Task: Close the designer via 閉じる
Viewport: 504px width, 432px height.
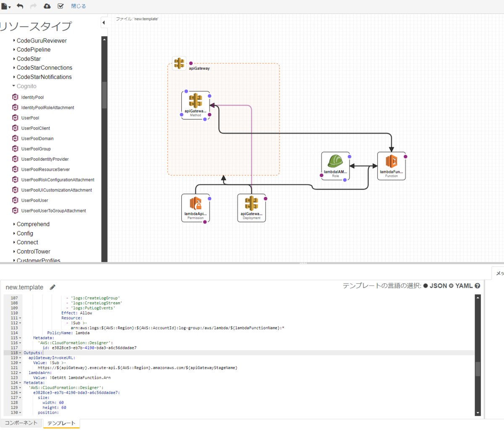Action: pos(79,6)
